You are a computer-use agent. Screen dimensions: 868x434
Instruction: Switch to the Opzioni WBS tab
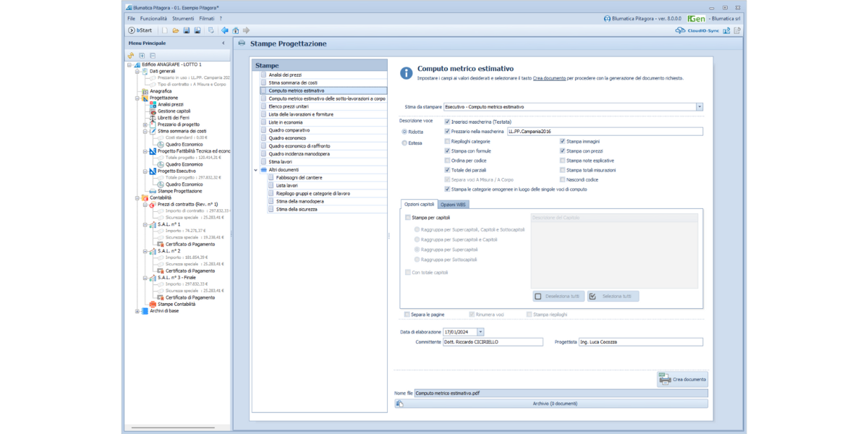pyautogui.click(x=454, y=205)
